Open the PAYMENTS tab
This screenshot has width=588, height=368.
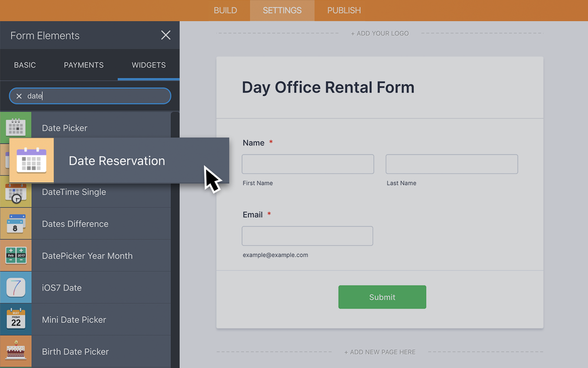click(84, 65)
